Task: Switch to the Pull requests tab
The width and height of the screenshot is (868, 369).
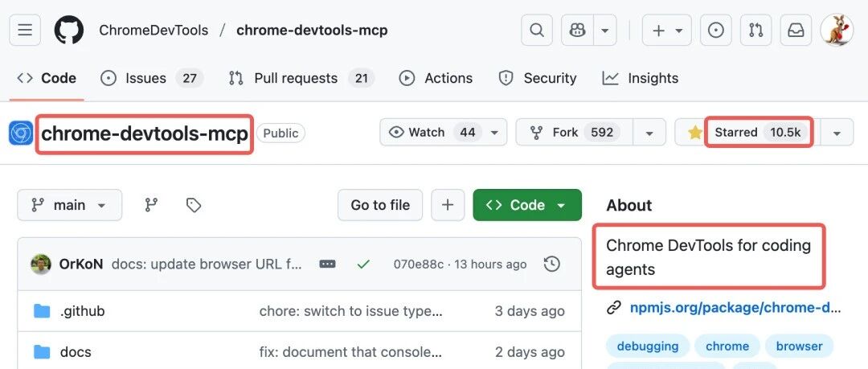Action: pos(301,78)
